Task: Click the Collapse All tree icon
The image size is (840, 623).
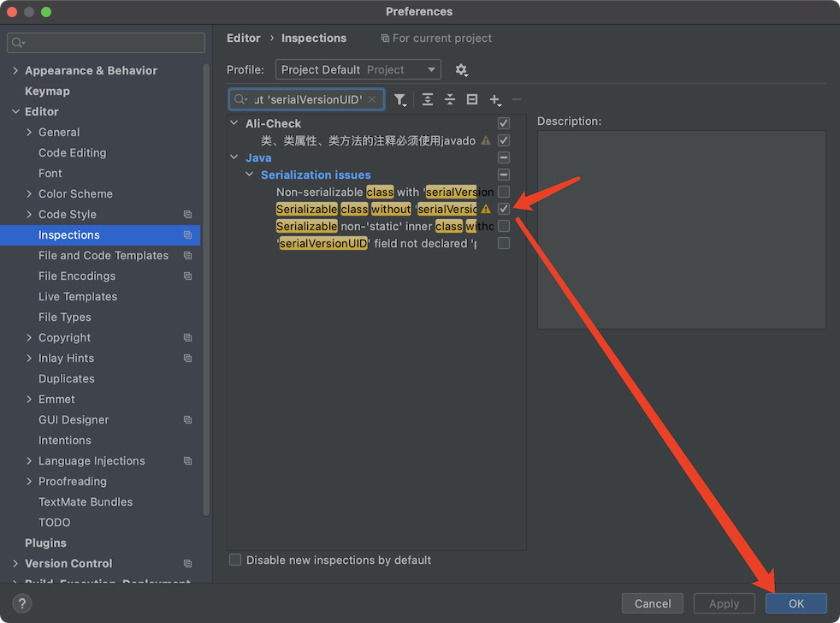Action: click(450, 100)
